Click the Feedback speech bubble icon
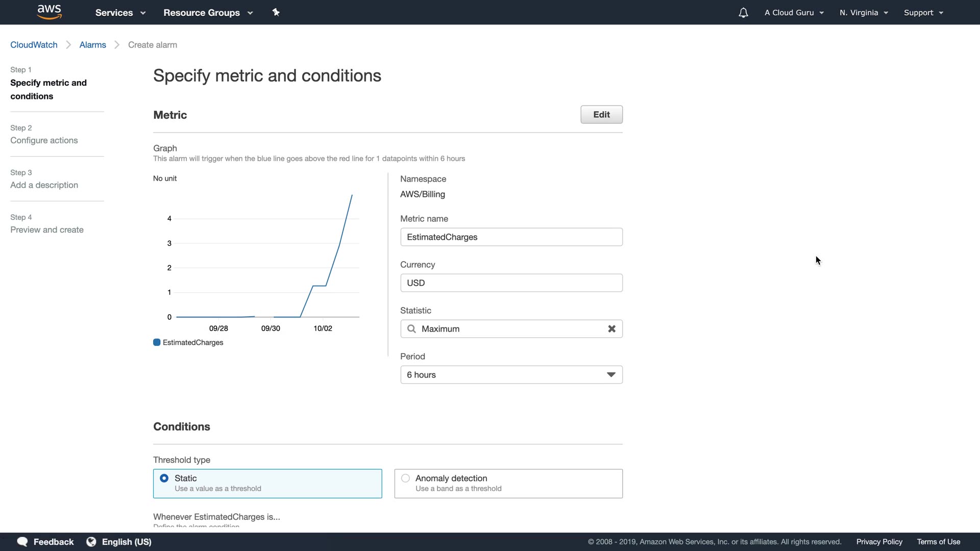Screen dimensions: 980x551 pos(22,542)
